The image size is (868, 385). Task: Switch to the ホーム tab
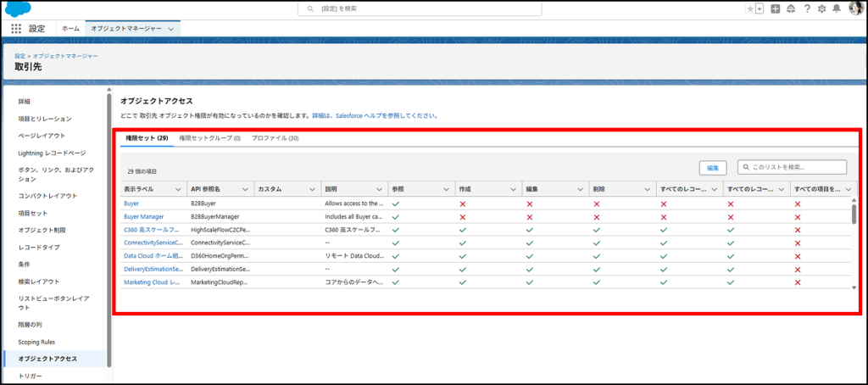(x=70, y=29)
